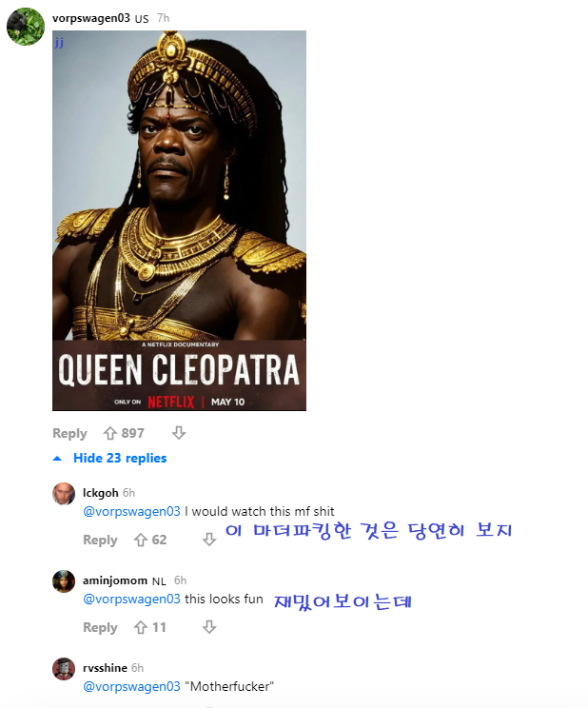This screenshot has width=588, height=708.
Task: Follow the @vorpswagen03 mention in rvsshine's reply
Action: [131, 686]
